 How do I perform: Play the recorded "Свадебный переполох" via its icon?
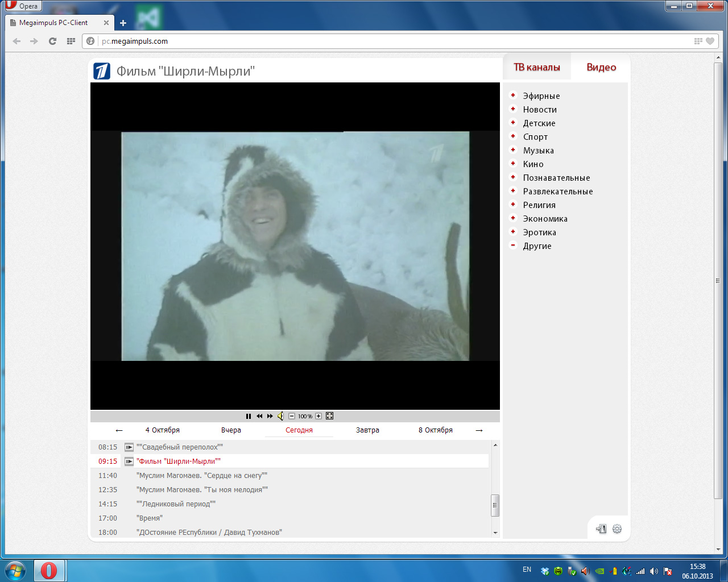[129, 447]
